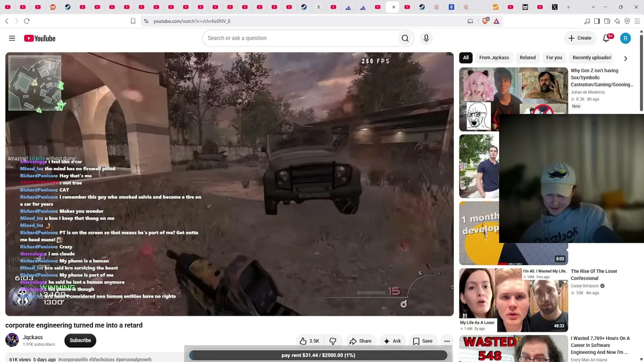Open YouTube notifications bell
The image size is (644, 362).
pos(607,38)
